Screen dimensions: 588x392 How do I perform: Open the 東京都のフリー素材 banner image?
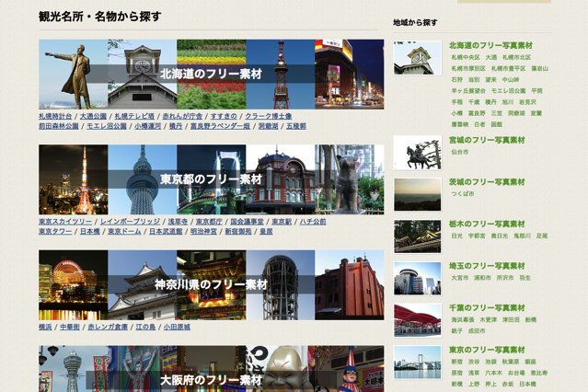pos(211,179)
